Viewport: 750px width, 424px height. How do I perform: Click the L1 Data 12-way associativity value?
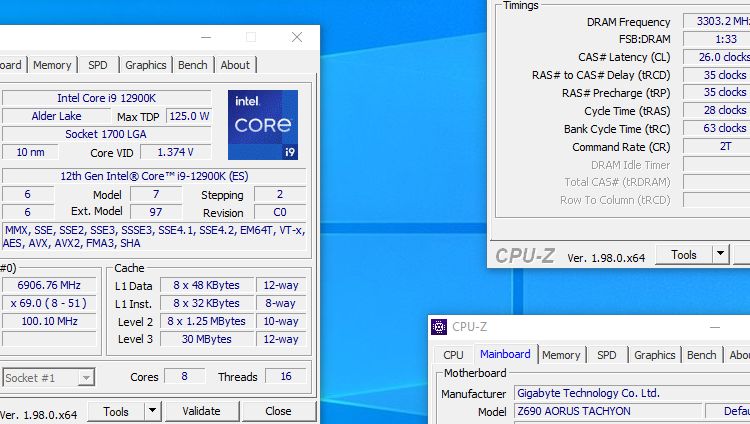[281, 285]
